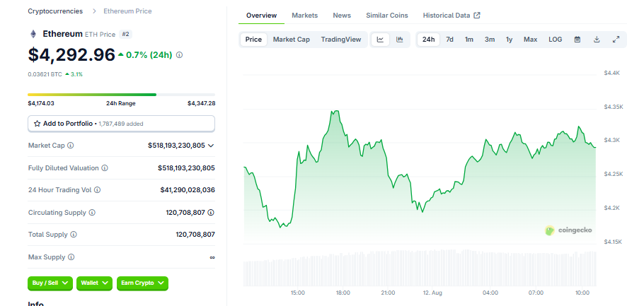Screen dimensions: 644x306
Task: Select the TradingView chart mode
Action: (x=341, y=40)
